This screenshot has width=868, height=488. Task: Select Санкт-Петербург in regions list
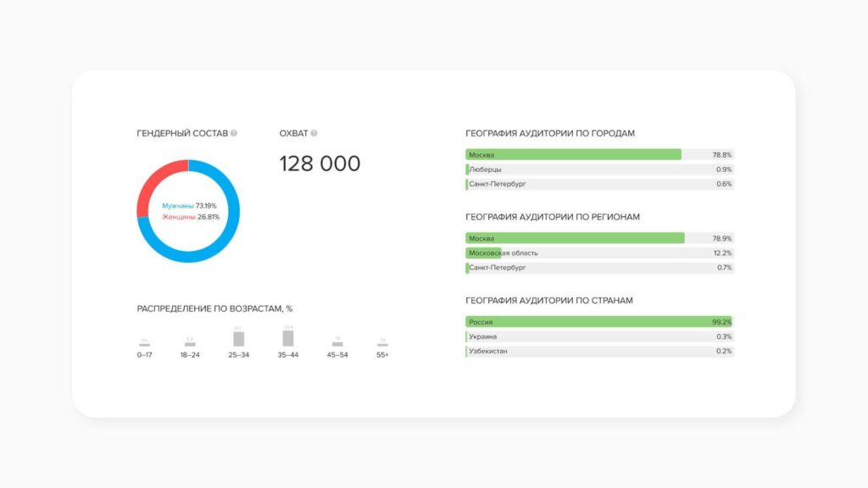click(599, 267)
